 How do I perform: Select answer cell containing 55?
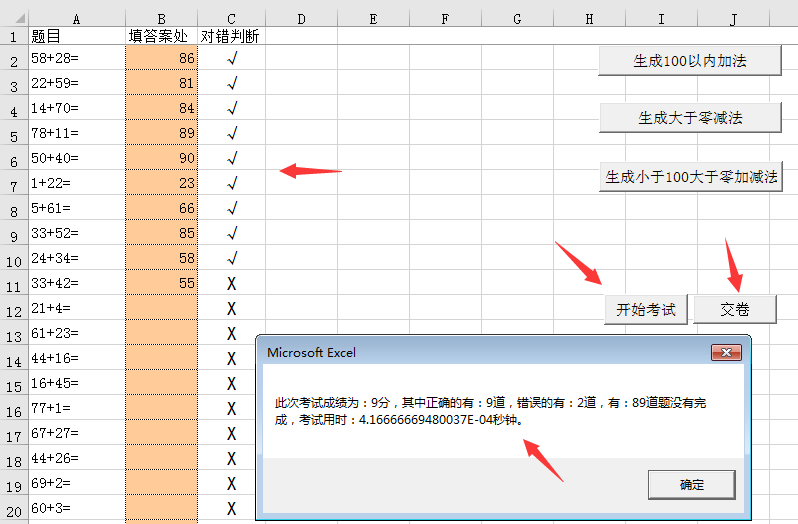tap(161, 282)
